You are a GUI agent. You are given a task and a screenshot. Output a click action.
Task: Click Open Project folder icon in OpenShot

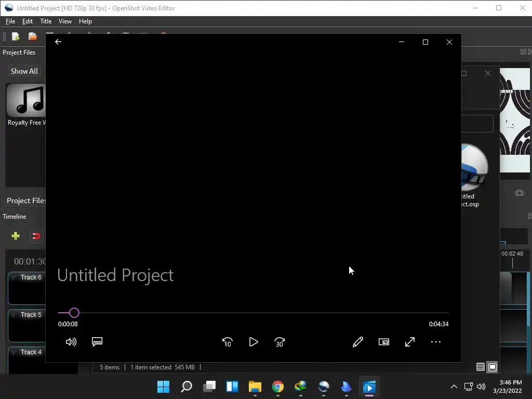point(33,36)
